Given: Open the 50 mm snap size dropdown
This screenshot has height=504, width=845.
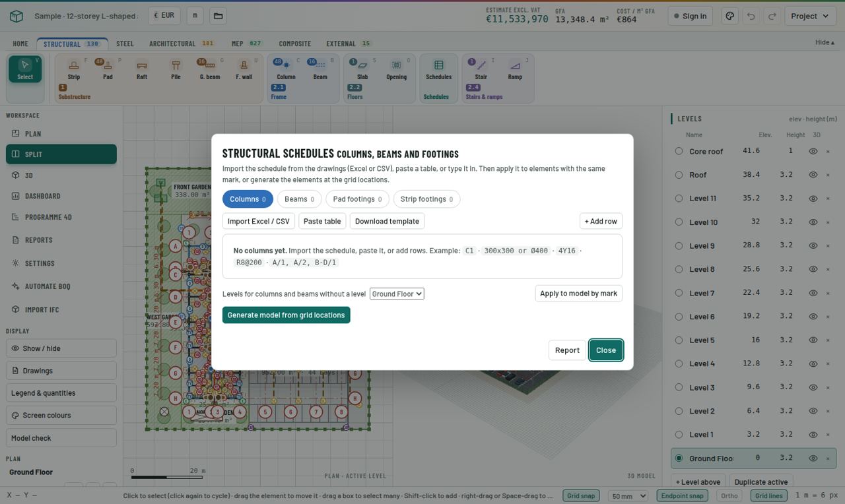Looking at the screenshot, I should coord(627,496).
